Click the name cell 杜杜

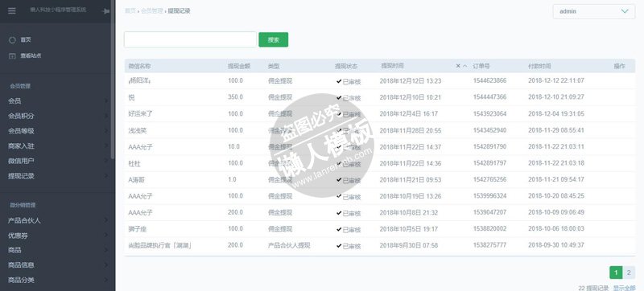(134, 163)
